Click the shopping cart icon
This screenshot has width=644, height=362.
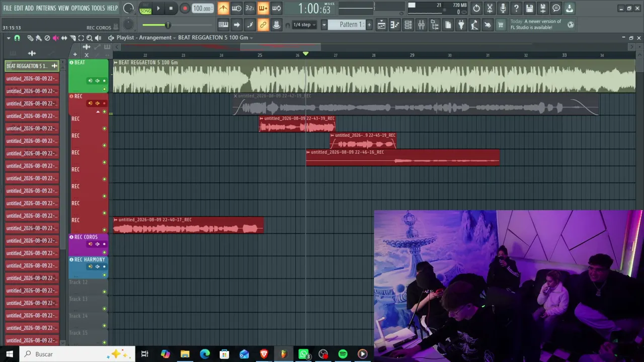click(501, 25)
